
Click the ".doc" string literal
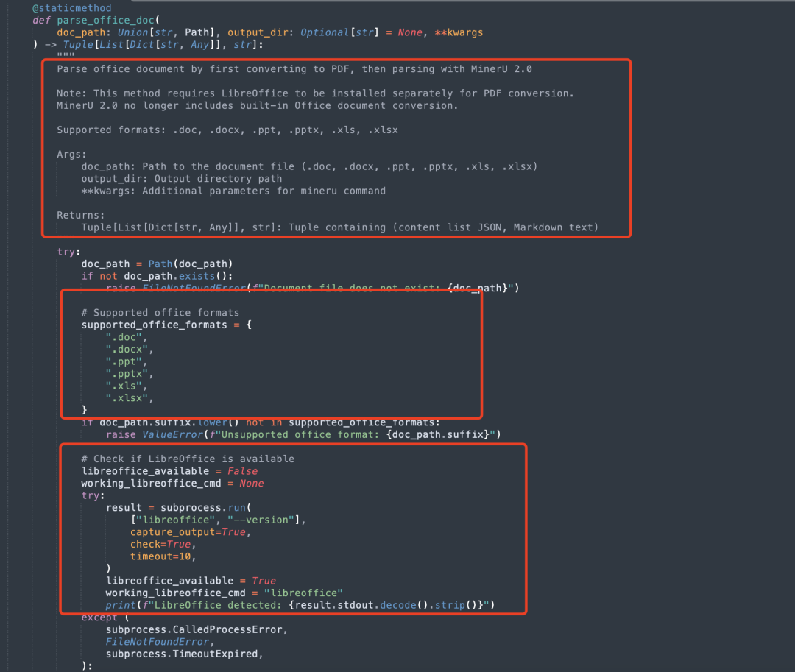pos(124,337)
